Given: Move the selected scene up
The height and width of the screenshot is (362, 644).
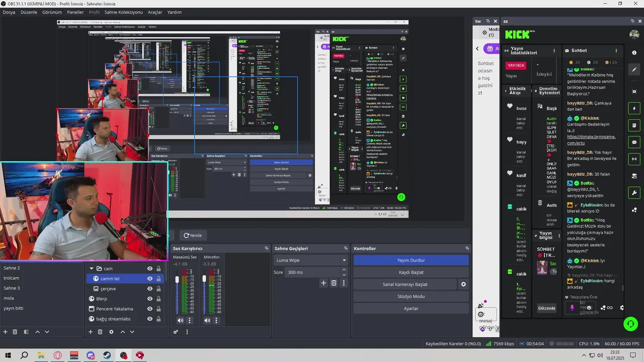Looking at the screenshot, I should click(x=37, y=332).
